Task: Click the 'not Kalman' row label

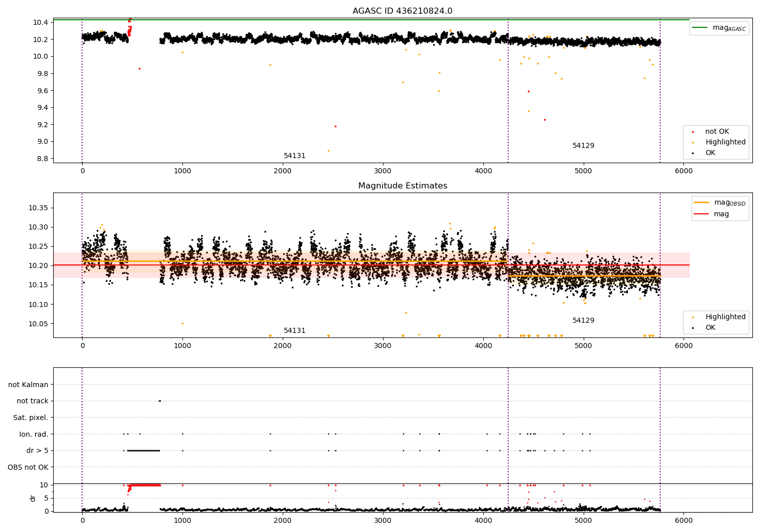Action: point(28,385)
